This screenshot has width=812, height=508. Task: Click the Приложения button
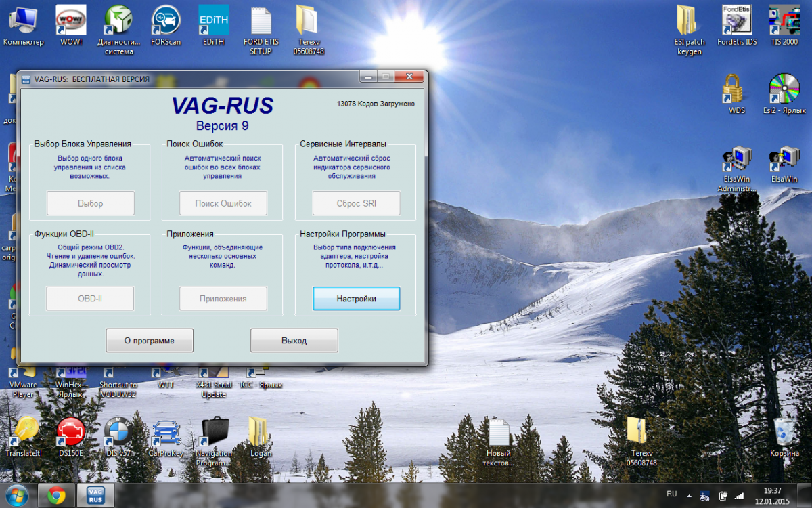click(x=223, y=299)
